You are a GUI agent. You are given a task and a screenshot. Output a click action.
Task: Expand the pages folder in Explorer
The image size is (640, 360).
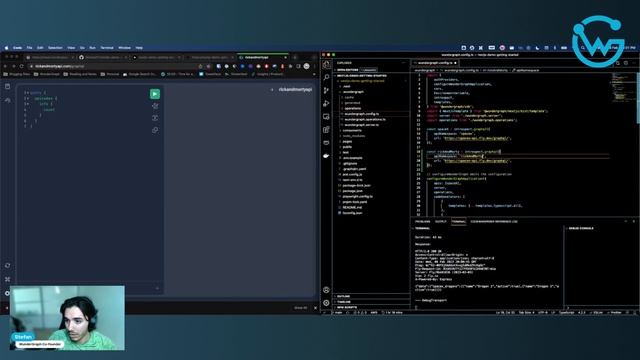[347, 142]
